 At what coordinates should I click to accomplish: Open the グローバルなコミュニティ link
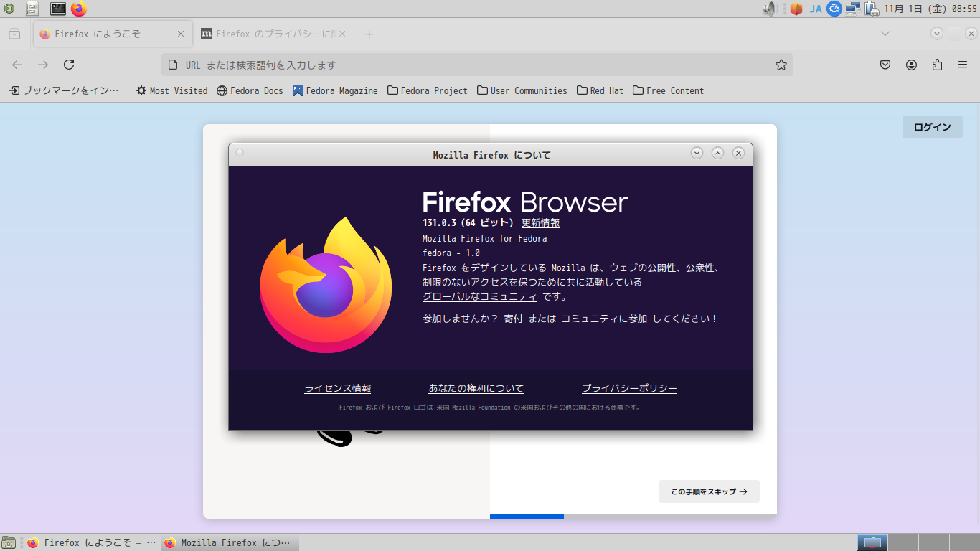pos(479,296)
